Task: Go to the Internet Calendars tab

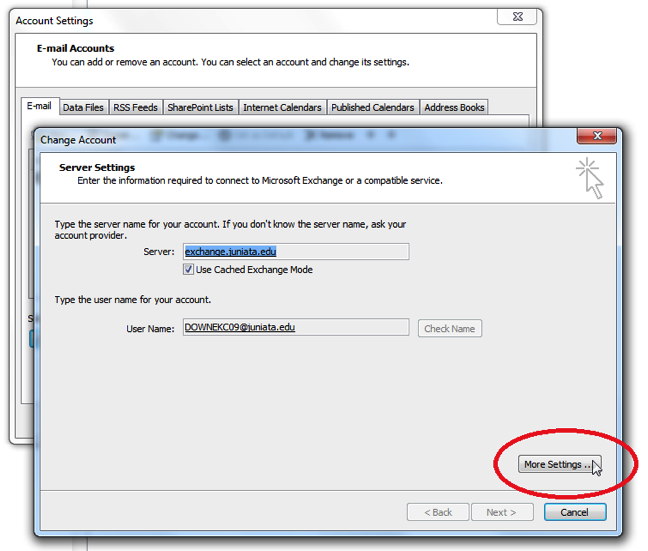Action: tap(282, 107)
